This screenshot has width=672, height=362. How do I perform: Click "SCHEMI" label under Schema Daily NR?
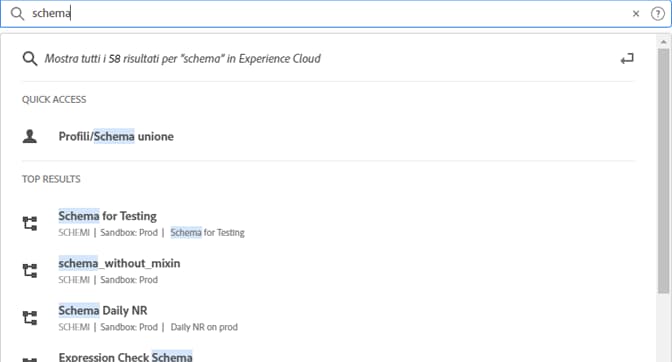pyautogui.click(x=74, y=327)
